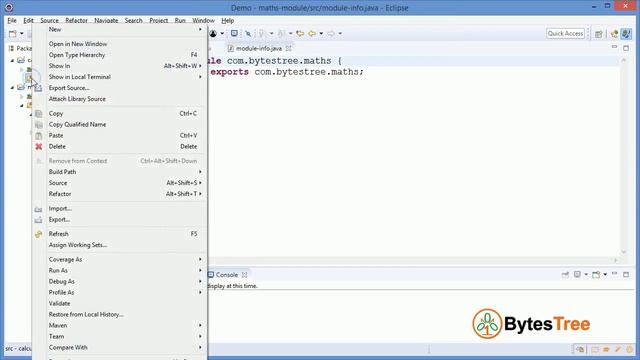Minimize the Console view
The width and height of the screenshot is (640, 360).
pos(614,274)
